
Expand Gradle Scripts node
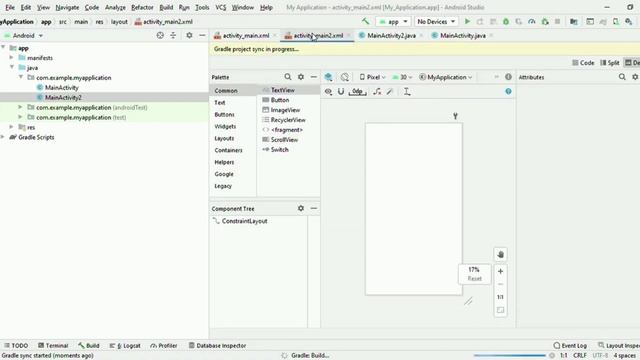point(3,137)
